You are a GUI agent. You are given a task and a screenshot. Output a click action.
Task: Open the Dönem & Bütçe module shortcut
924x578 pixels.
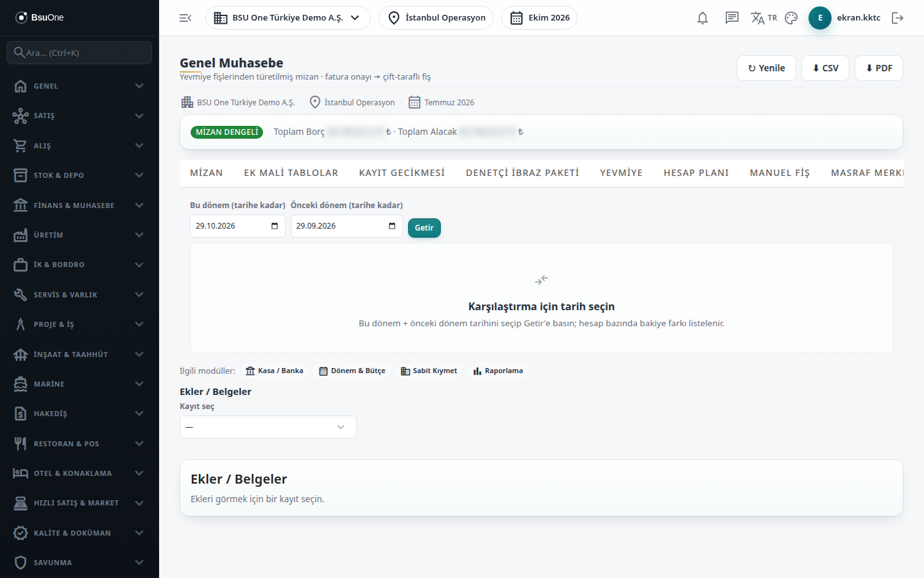352,371
